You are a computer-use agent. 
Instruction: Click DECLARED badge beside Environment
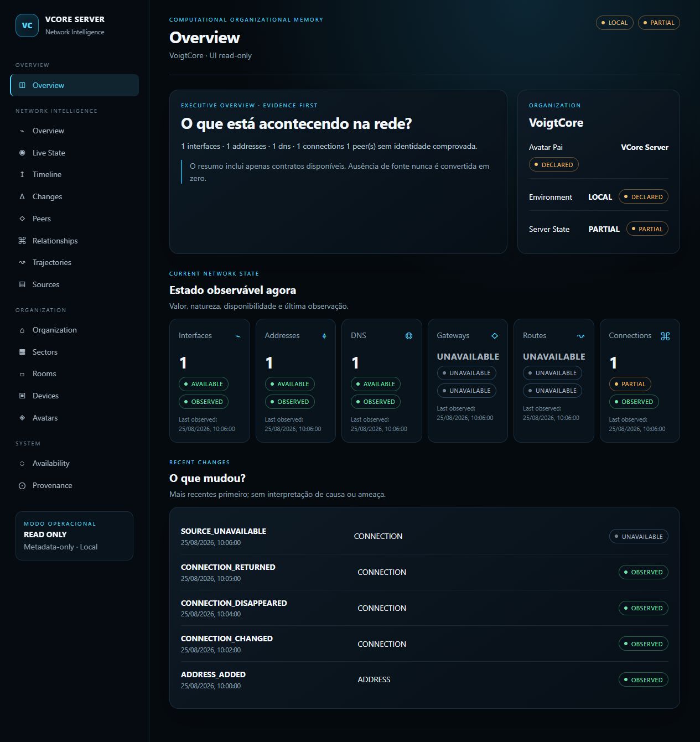click(x=643, y=197)
